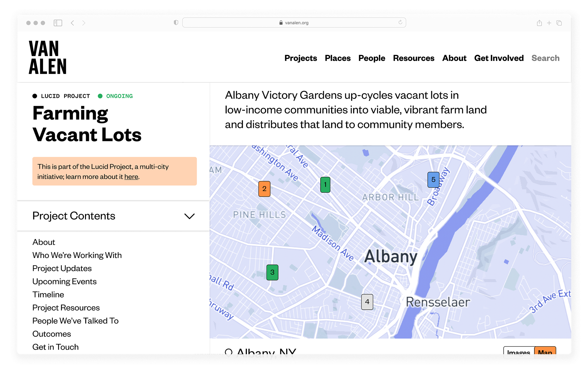This screenshot has width=588, height=368.
Task: Open the Get Involved menu
Action: 499,58
